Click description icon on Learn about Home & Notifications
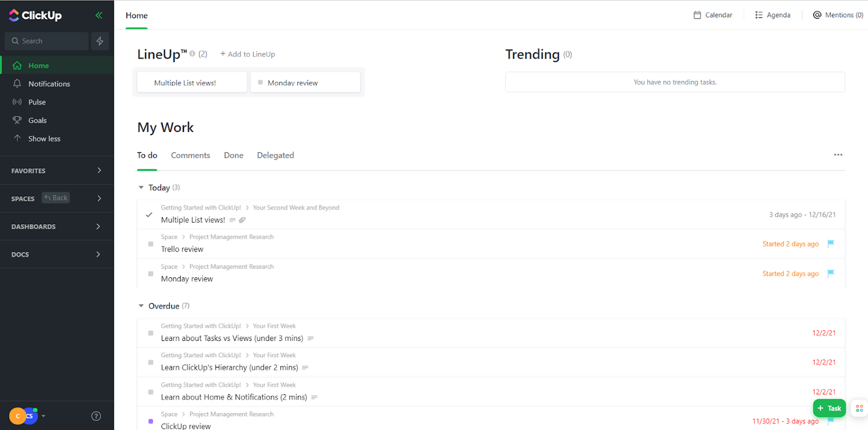868x430 pixels. (314, 397)
